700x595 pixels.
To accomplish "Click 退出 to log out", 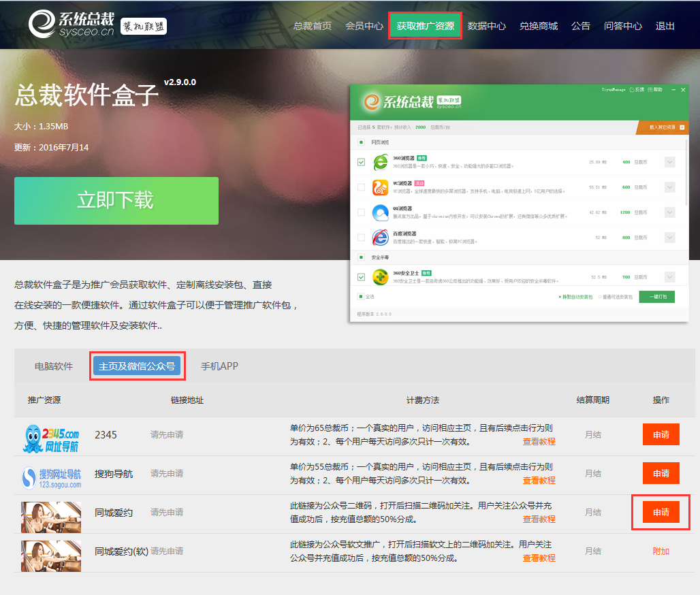I will click(665, 26).
